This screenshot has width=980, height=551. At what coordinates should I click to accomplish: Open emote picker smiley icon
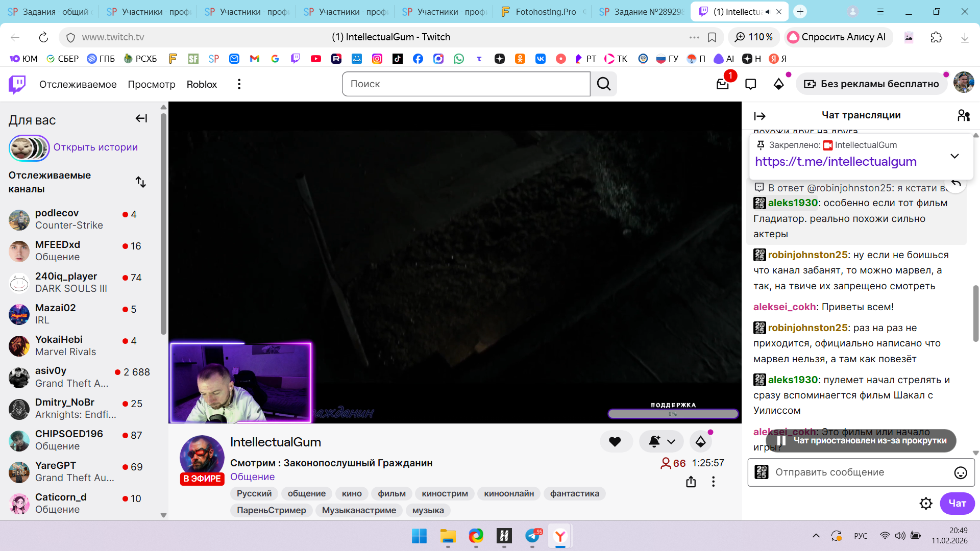click(x=960, y=473)
